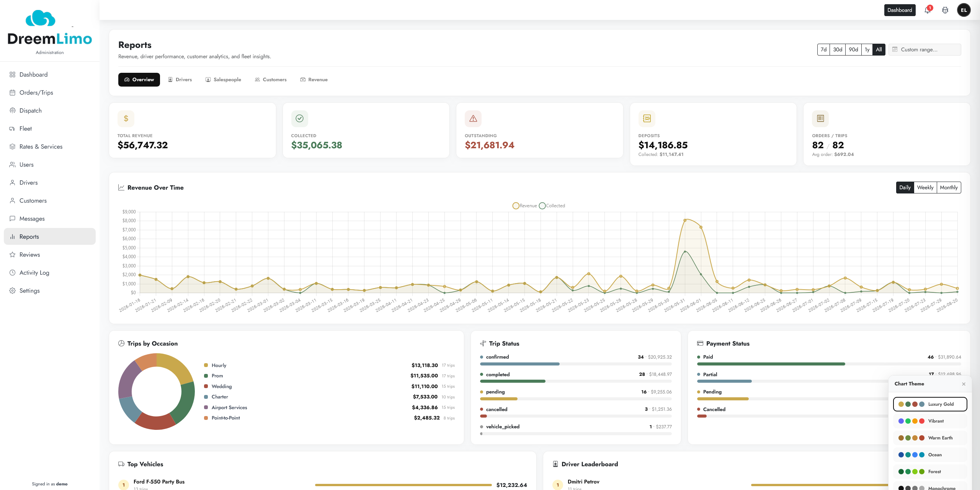This screenshot has width=980, height=490.
Task: Open the Activity Log
Action: [x=50, y=272]
